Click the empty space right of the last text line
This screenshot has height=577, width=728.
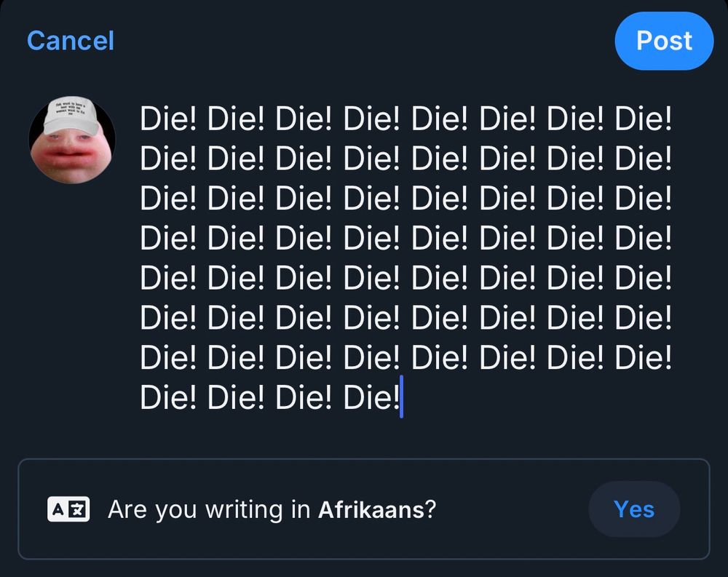539,398
